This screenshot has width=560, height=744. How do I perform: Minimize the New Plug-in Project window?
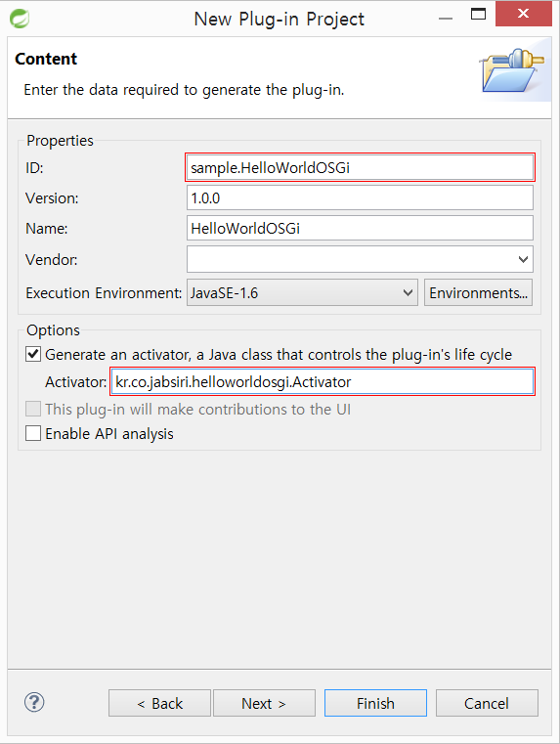(446, 18)
